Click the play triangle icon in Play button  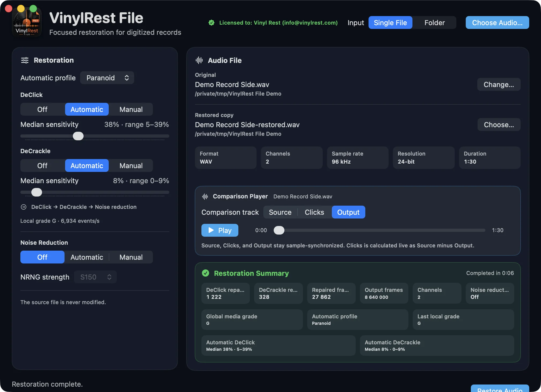211,230
